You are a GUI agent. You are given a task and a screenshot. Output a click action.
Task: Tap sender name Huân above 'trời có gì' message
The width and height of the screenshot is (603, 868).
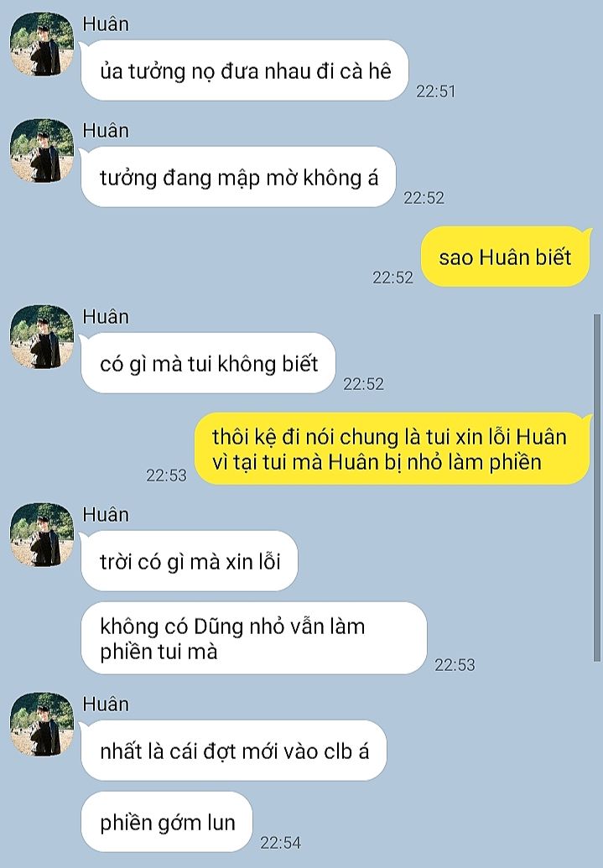[x=106, y=515]
